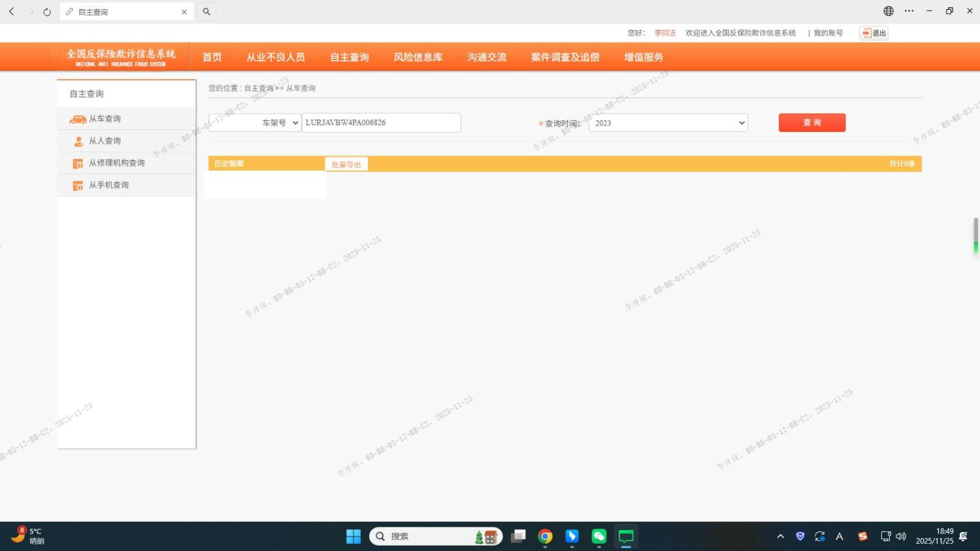The image size is (980, 551).
Task: Open the 车架号 search type dropdown
Action: (x=255, y=123)
